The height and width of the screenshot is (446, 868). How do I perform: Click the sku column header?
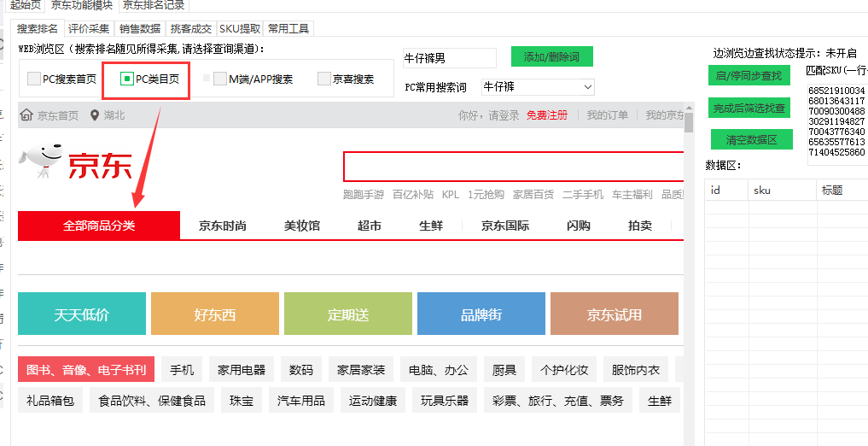[782, 190]
